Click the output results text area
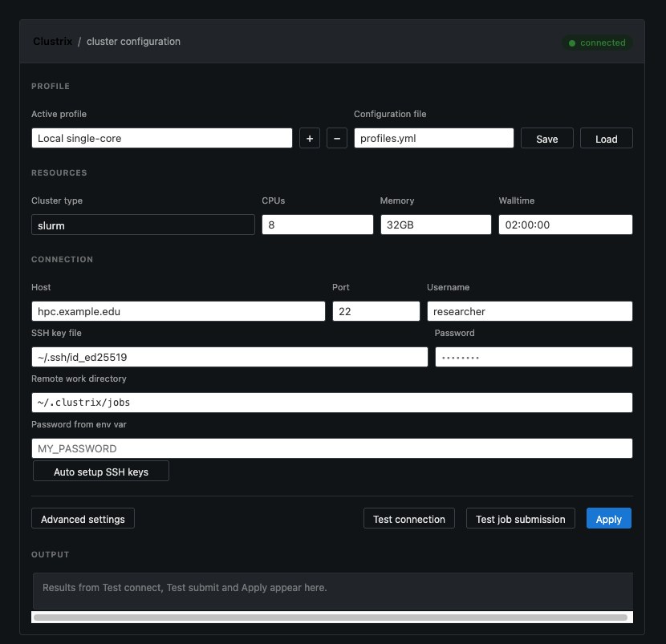This screenshot has width=666, height=644. pos(332,591)
